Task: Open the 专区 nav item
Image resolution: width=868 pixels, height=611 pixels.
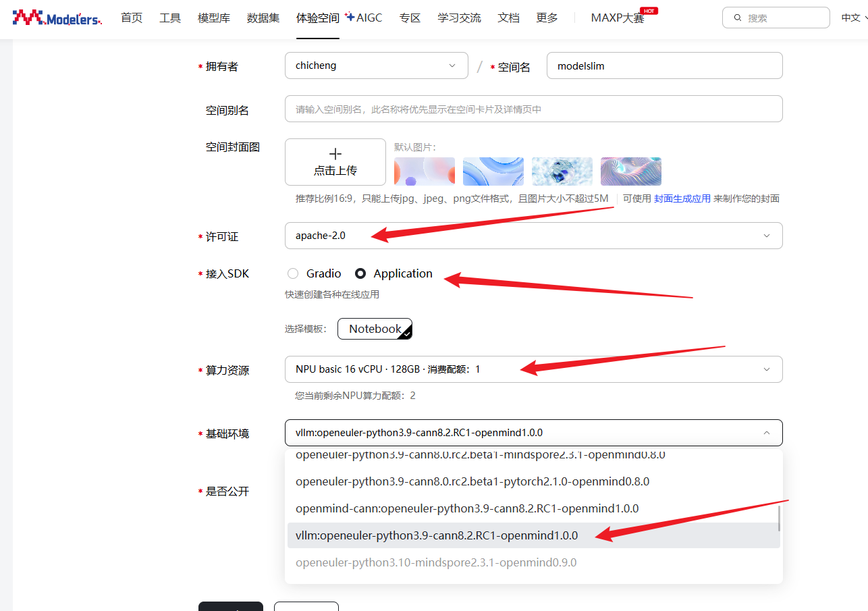Action: click(410, 18)
